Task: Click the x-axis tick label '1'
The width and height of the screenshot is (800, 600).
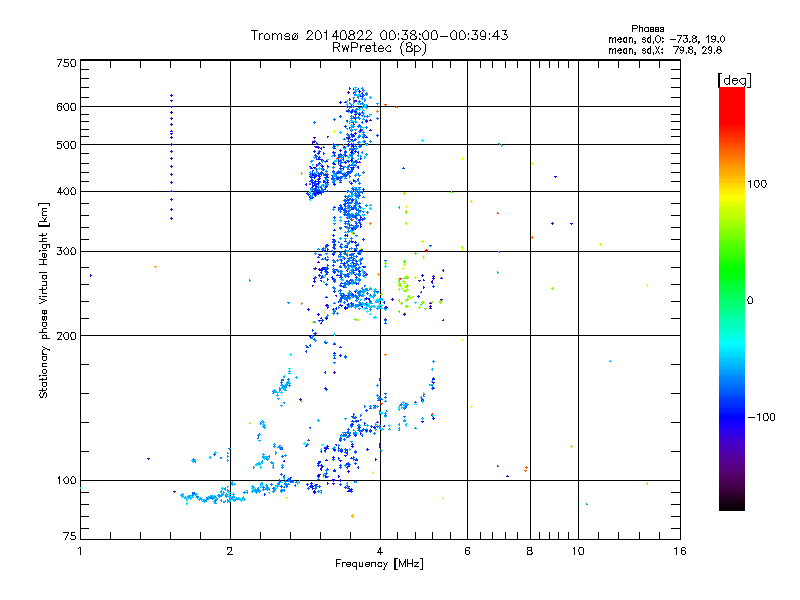Action: pos(80,551)
